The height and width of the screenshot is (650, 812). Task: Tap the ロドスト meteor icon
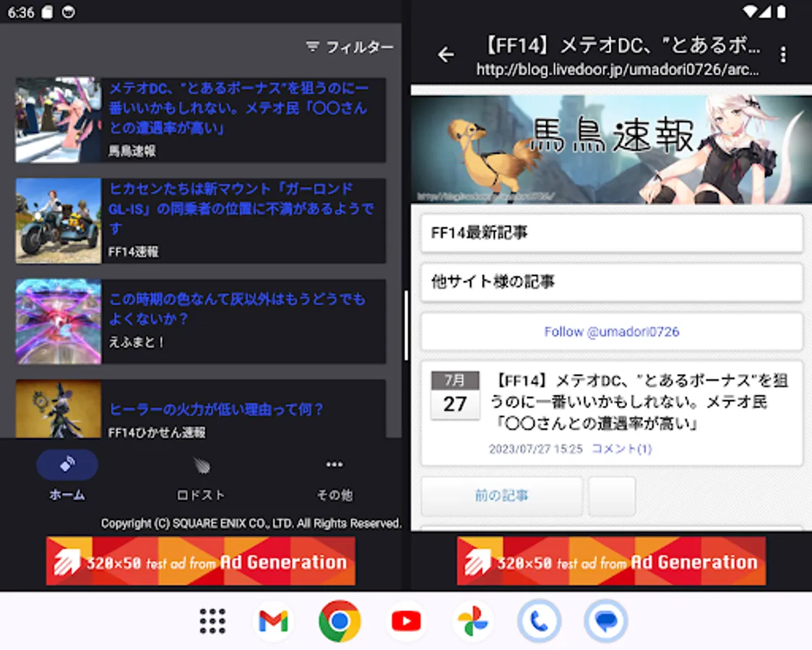click(x=202, y=464)
